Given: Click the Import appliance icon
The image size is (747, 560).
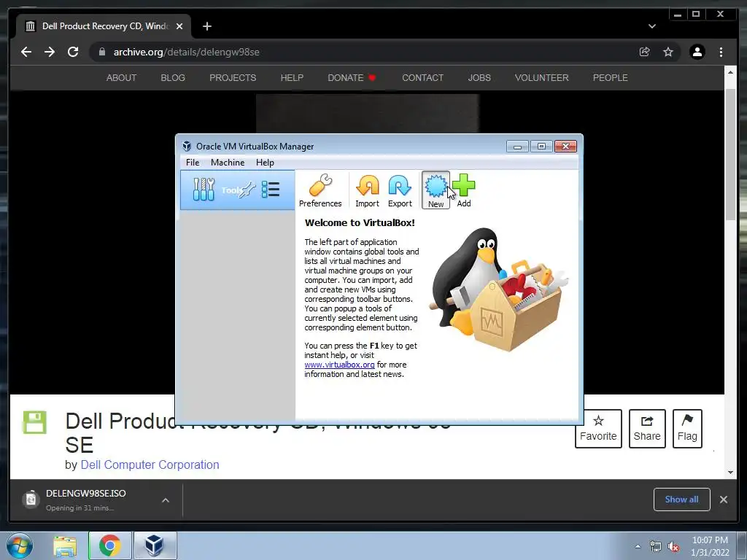Looking at the screenshot, I should 368,190.
